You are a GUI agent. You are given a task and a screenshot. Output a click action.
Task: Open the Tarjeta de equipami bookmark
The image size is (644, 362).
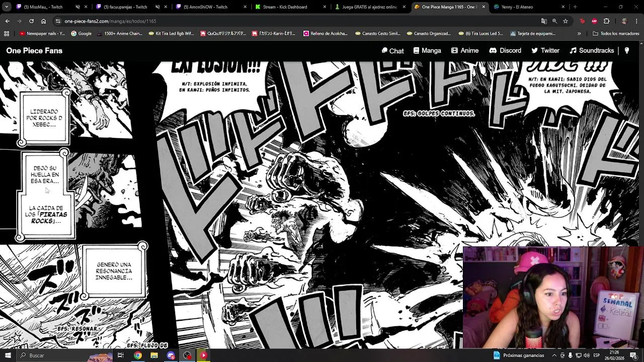pos(532,34)
